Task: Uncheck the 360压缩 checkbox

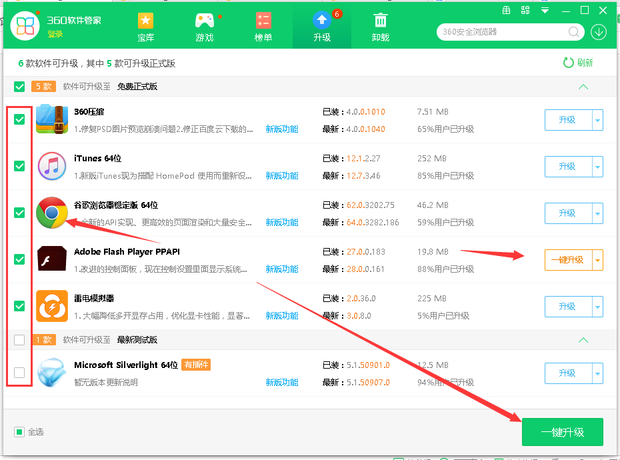Action: pos(19,119)
